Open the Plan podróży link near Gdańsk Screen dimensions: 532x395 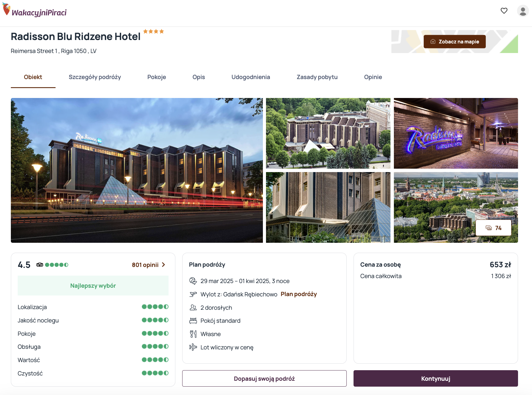[x=299, y=294]
